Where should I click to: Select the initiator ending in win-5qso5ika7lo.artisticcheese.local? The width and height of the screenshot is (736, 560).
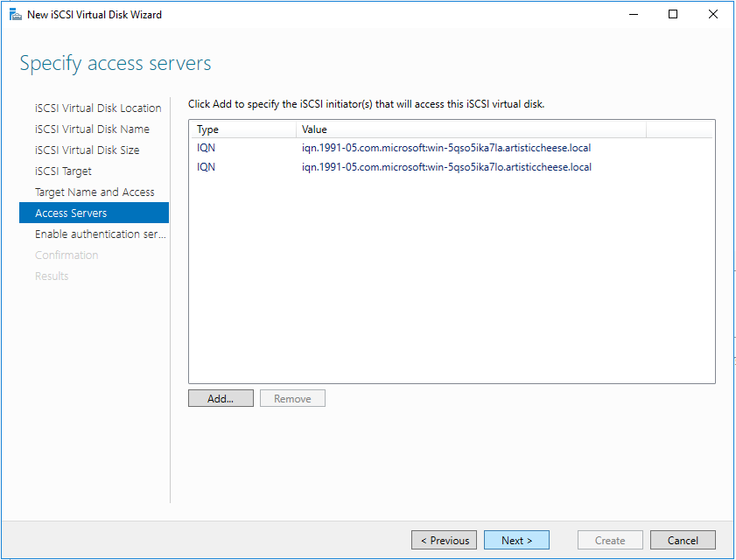445,167
